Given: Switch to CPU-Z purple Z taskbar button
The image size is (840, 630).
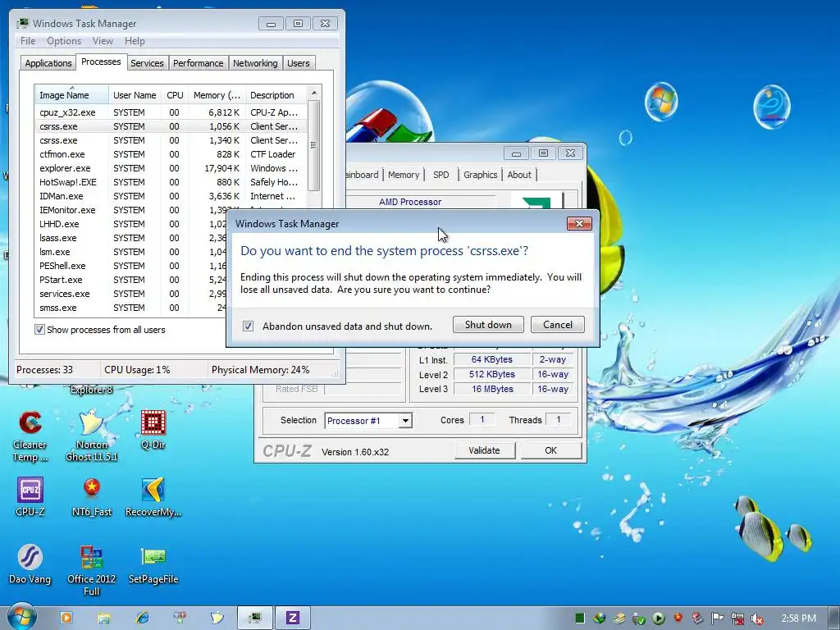Looking at the screenshot, I should 293,618.
